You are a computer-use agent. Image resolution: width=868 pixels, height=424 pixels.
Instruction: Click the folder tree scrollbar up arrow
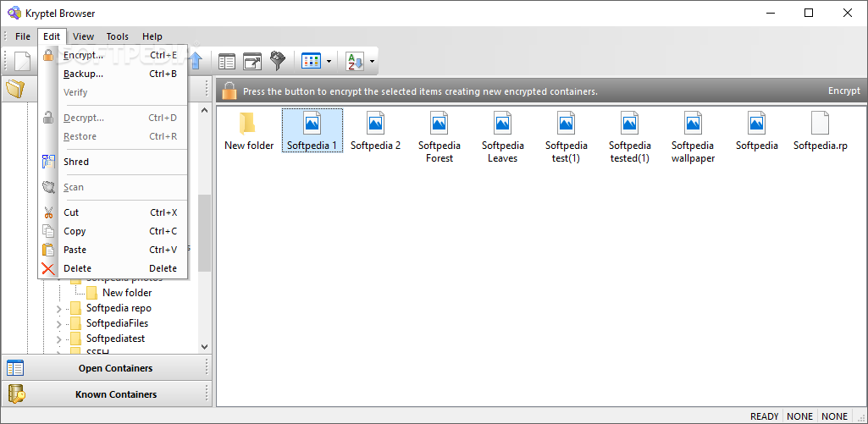click(x=204, y=110)
